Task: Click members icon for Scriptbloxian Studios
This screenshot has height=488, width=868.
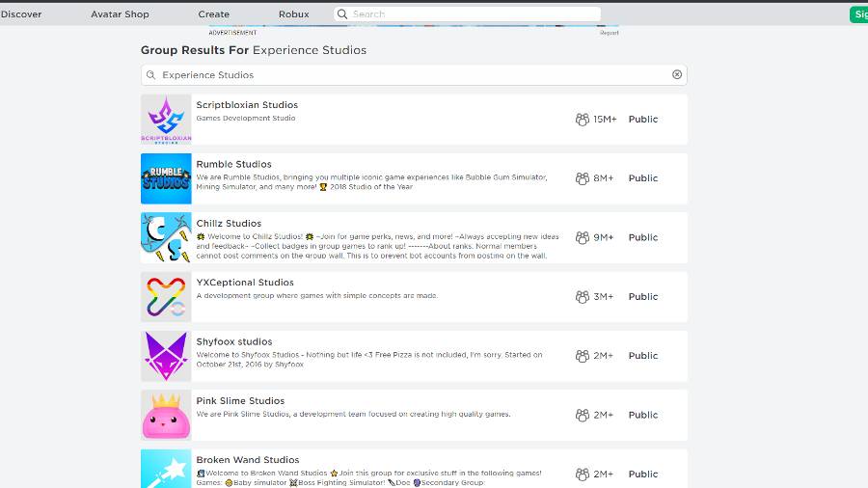Action: tap(582, 120)
